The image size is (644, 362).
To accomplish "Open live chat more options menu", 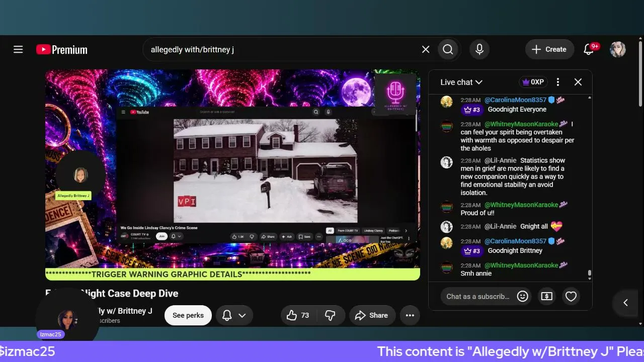I will pos(557,82).
